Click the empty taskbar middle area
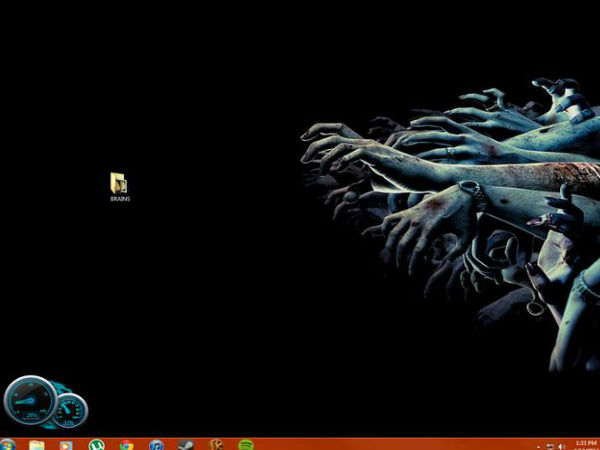This screenshot has height=450, width=600. [400, 444]
